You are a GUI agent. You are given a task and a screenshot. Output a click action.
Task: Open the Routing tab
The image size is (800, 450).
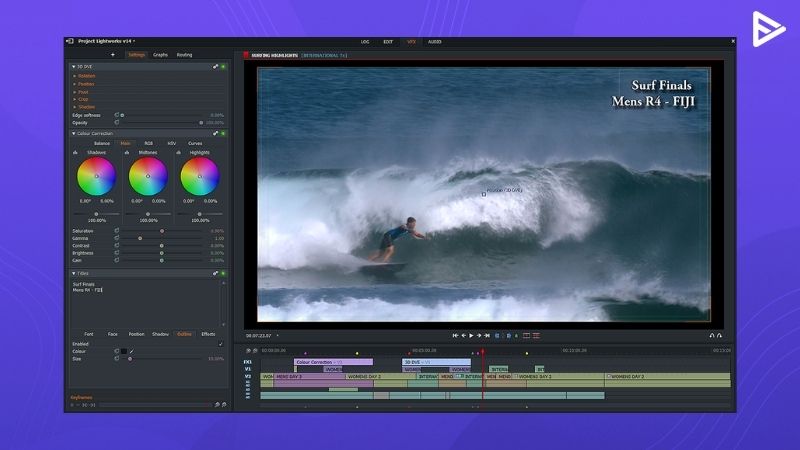click(x=184, y=55)
